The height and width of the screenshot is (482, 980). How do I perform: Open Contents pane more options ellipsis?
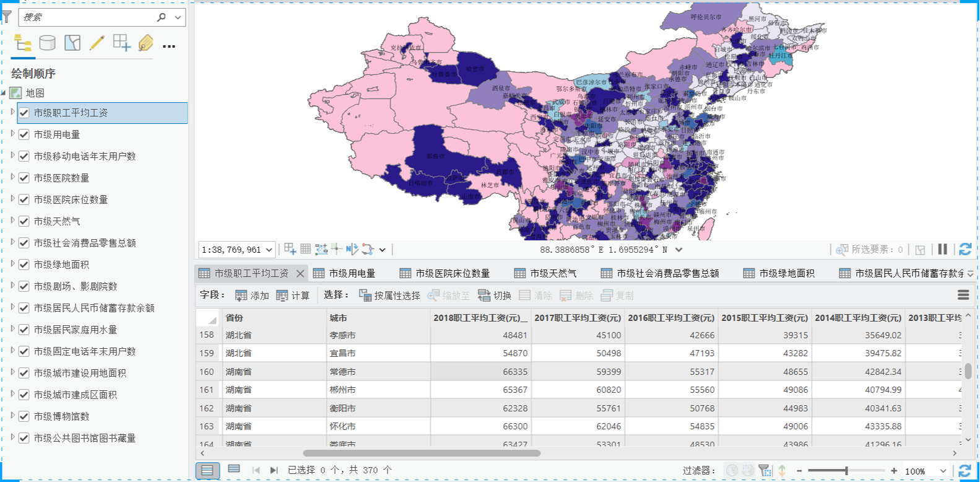tap(169, 46)
